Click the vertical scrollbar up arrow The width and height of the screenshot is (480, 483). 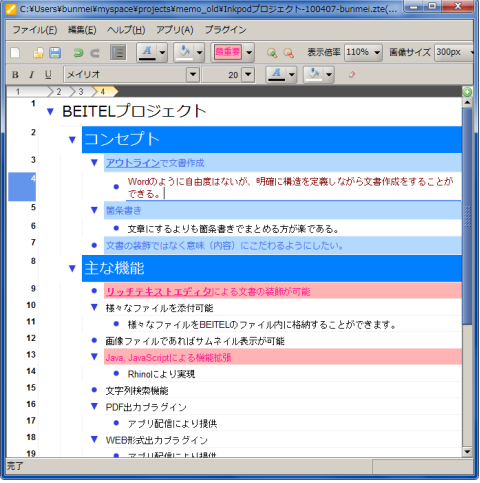467,103
